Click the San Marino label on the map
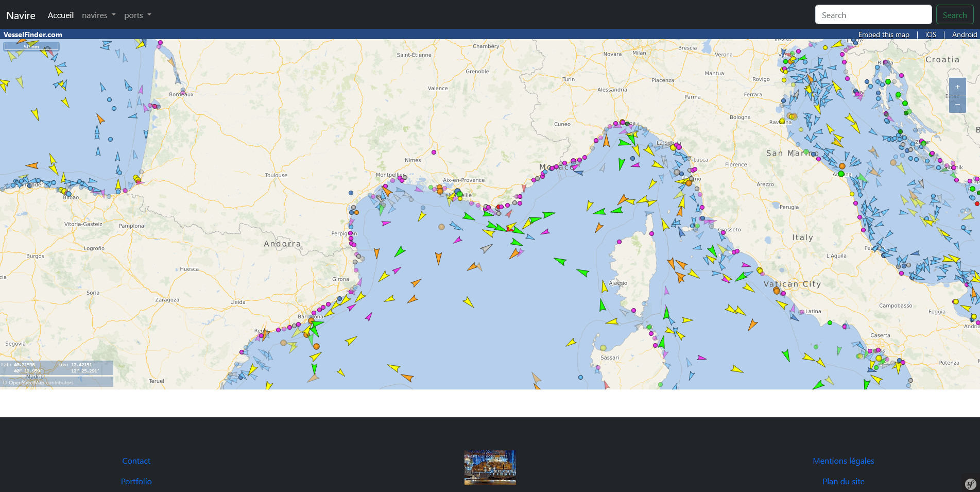 [x=792, y=153]
